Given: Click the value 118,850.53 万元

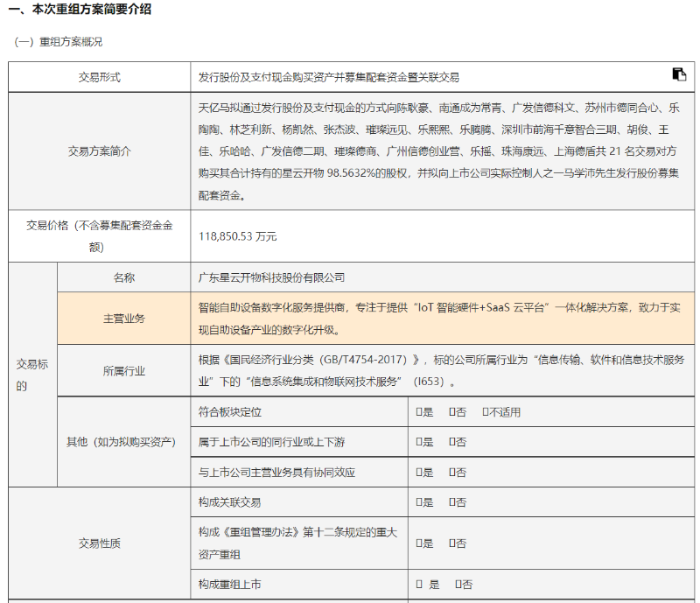Looking at the screenshot, I should tap(237, 236).
